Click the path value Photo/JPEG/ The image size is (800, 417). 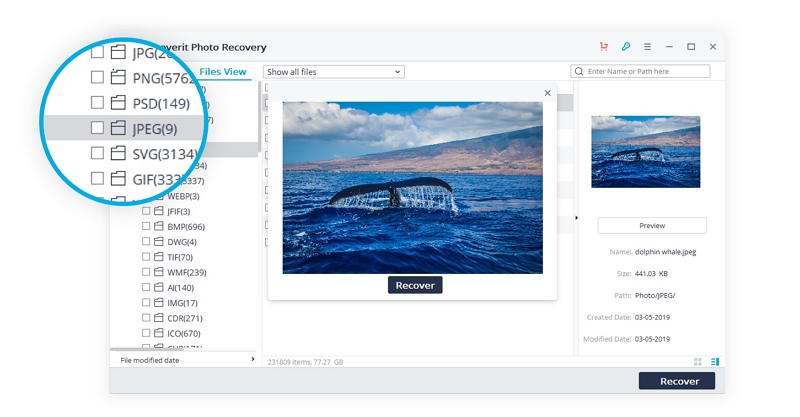point(655,296)
